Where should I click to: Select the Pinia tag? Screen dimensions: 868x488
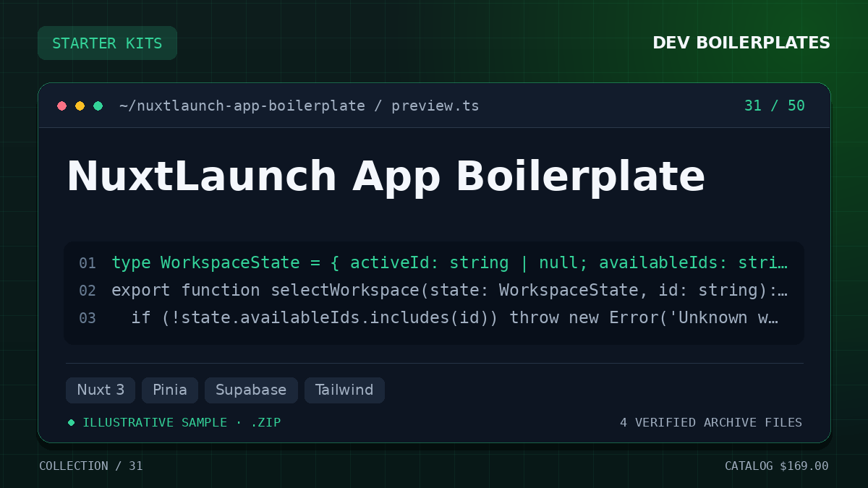[170, 390]
